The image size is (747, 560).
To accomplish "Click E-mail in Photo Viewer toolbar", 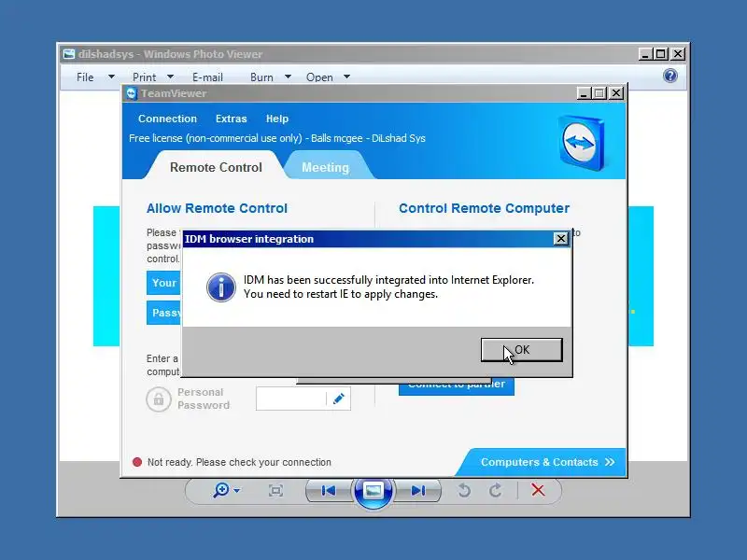I will pyautogui.click(x=207, y=77).
